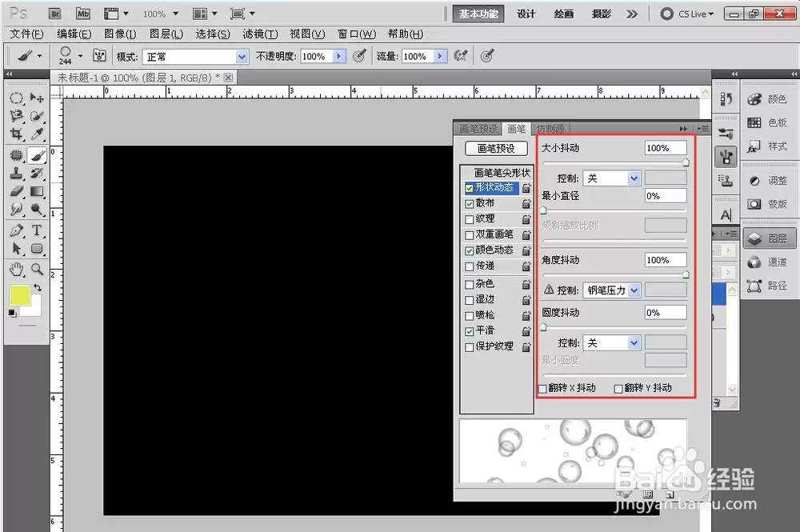Open the brush preset picker arrow
Image resolution: width=800 pixels, height=532 pixels.
pos(80,56)
